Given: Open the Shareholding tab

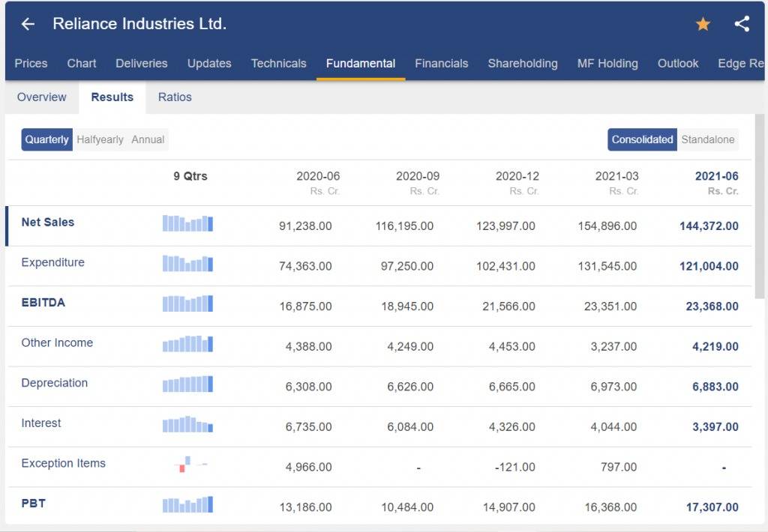Looking at the screenshot, I should tap(523, 64).
